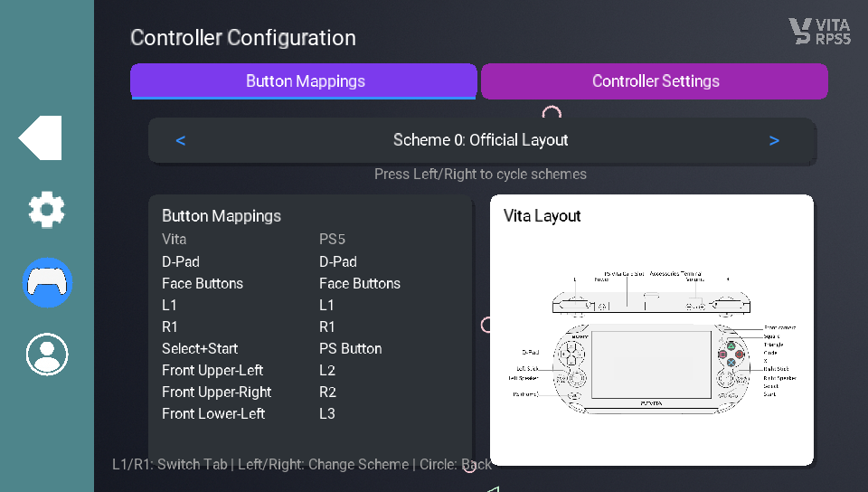Click the R2 mapping value
The image size is (868, 492).
pos(327,392)
